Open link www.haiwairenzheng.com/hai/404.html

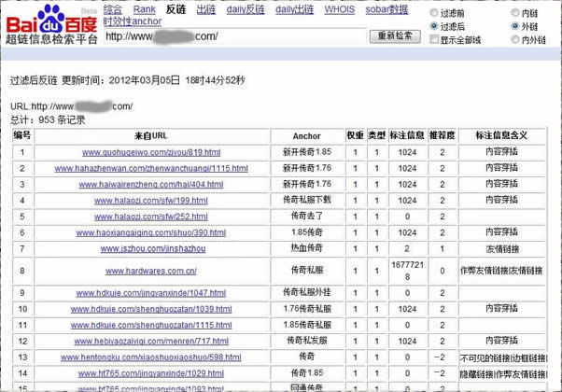[x=151, y=185]
